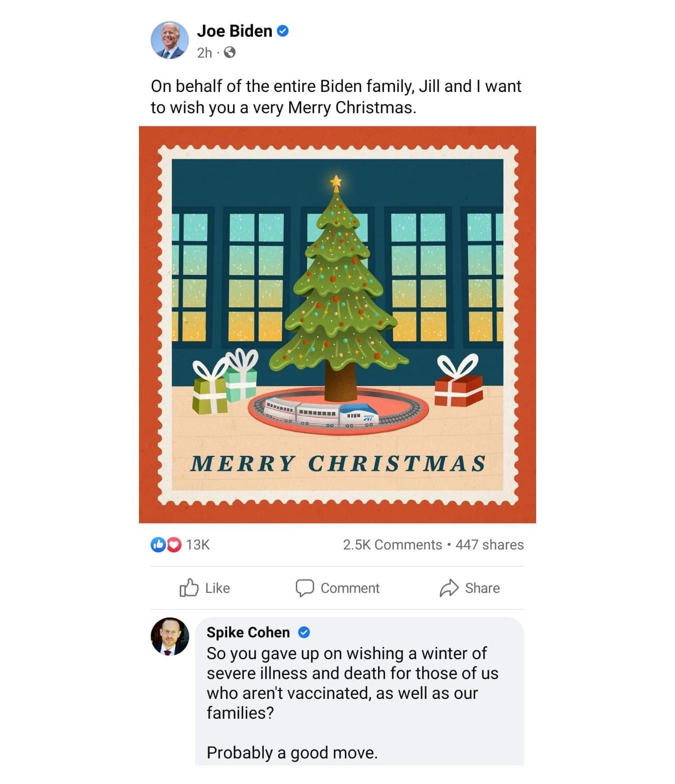
Task: Click the public globe privacy icon
Action: 229,53
